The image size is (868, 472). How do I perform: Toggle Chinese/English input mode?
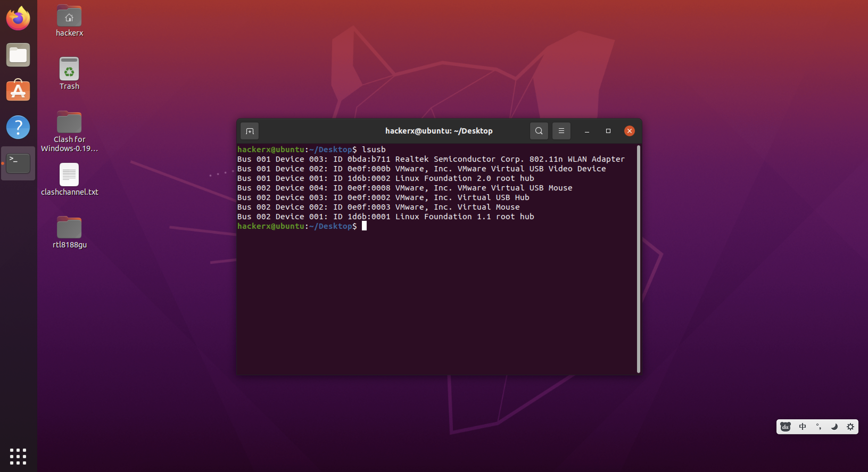[x=803, y=427]
